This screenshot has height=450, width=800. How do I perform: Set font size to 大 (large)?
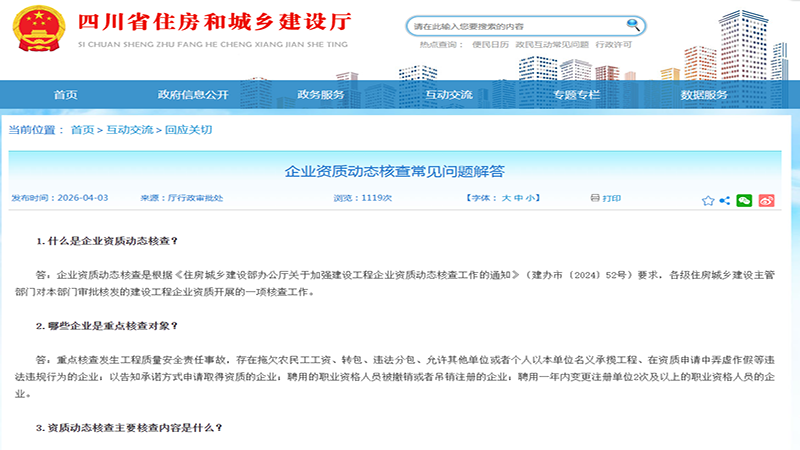pyautogui.click(x=506, y=199)
